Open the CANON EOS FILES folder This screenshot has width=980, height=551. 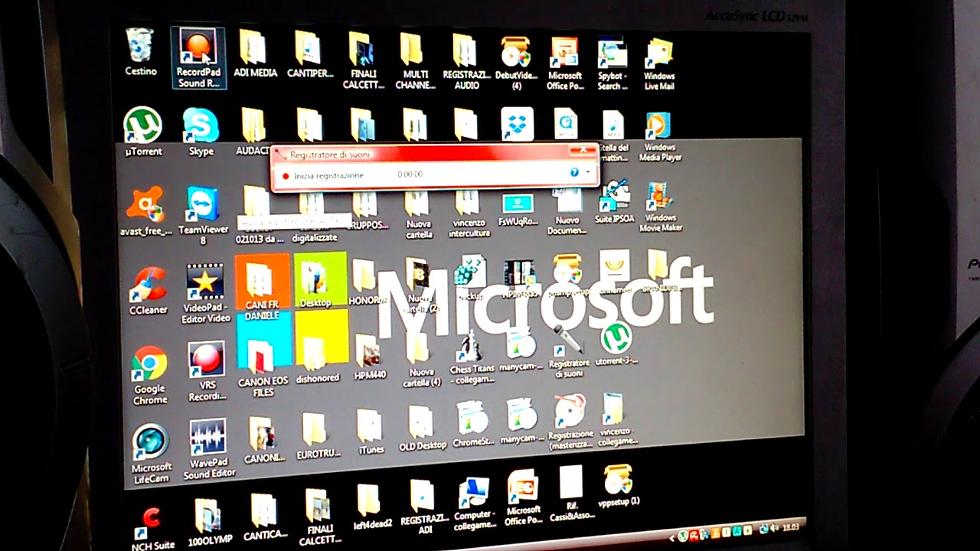tap(263, 367)
